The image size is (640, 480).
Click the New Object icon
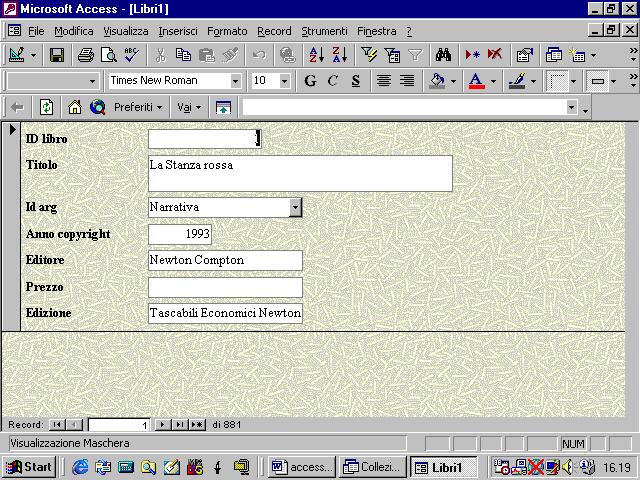[578, 55]
